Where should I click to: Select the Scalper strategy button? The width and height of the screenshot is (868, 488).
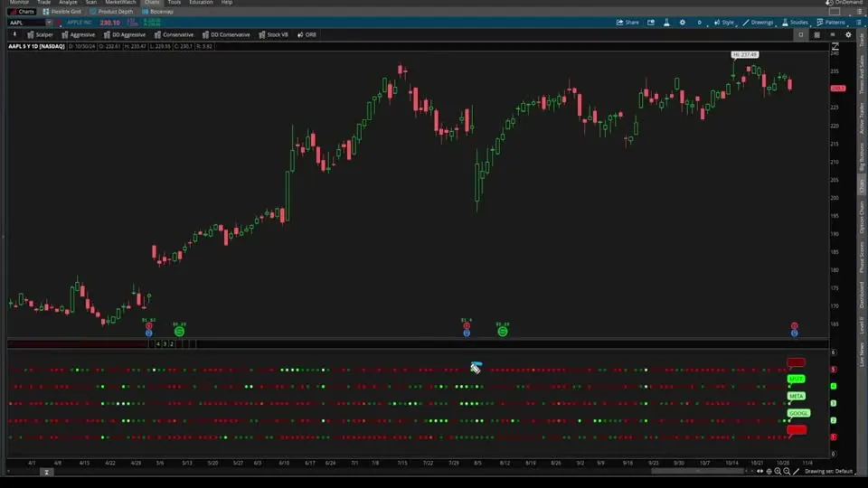tap(40, 35)
